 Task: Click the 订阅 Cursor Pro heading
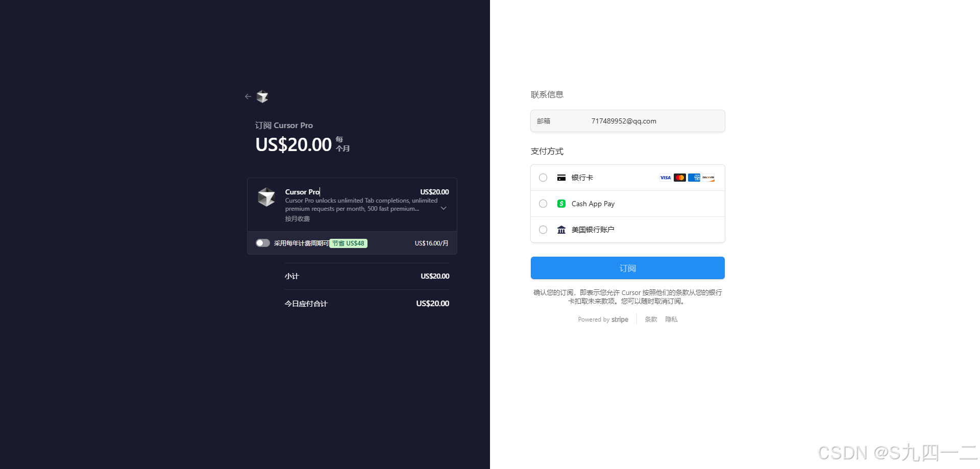[284, 126]
